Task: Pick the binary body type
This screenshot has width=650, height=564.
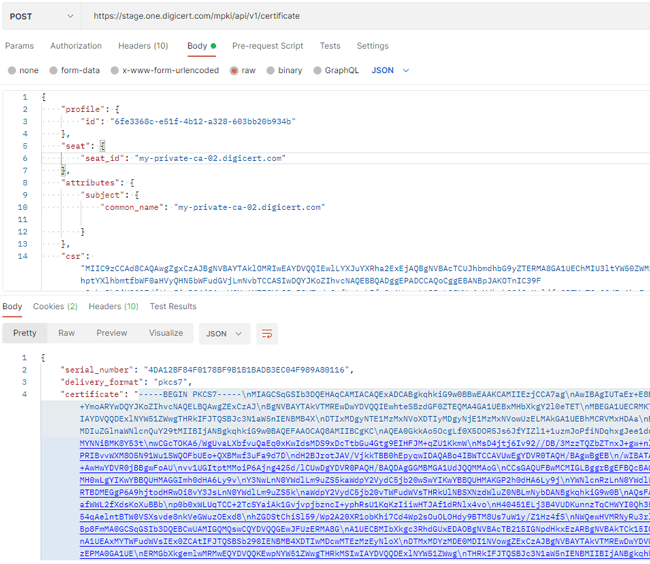Action: (271, 71)
